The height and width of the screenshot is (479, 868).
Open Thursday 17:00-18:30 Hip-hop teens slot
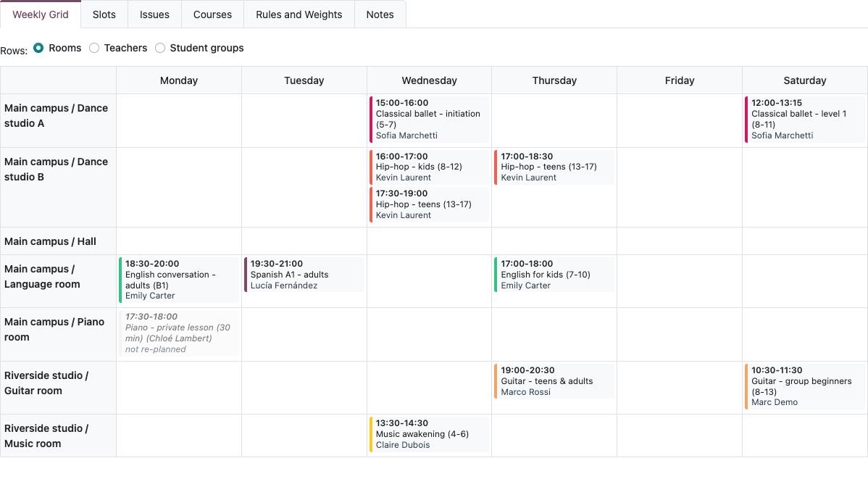tap(554, 167)
